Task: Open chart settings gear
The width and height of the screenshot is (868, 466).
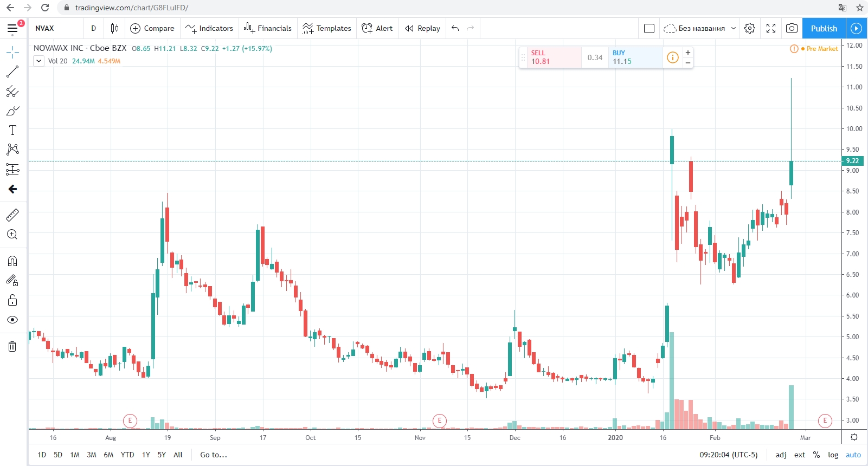Action: tap(750, 28)
